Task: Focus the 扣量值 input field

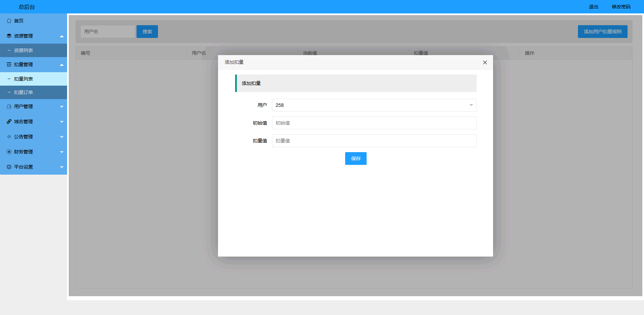Action: (x=374, y=141)
